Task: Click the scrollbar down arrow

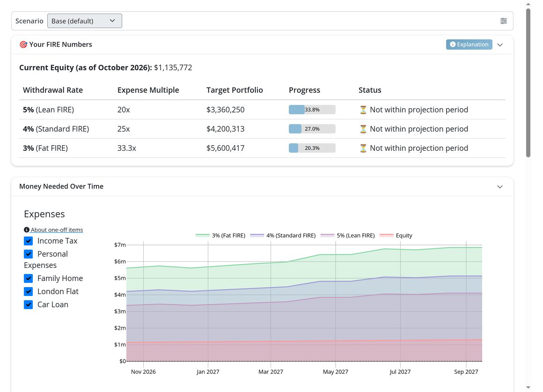Action: coord(528,387)
